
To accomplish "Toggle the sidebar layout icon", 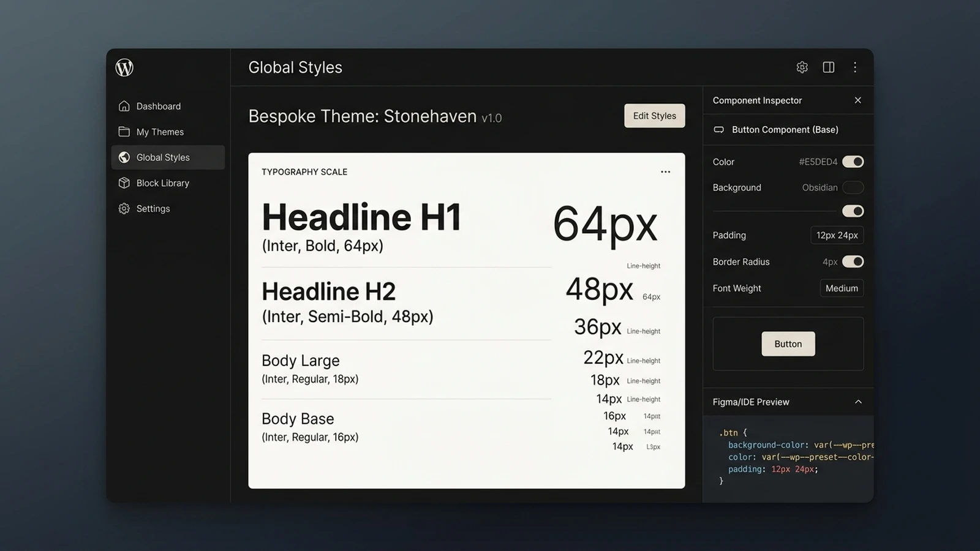I will tap(829, 67).
